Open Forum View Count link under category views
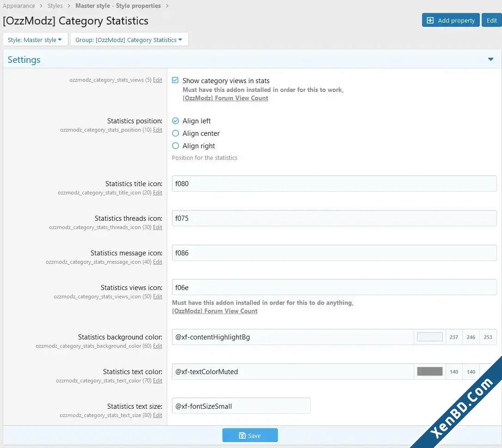 [226, 98]
